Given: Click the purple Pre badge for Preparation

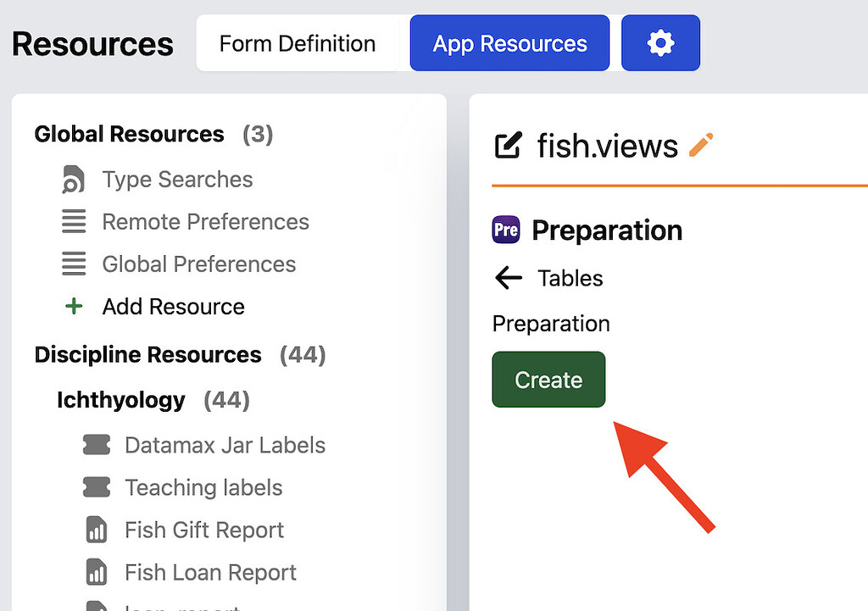Looking at the screenshot, I should (505, 230).
